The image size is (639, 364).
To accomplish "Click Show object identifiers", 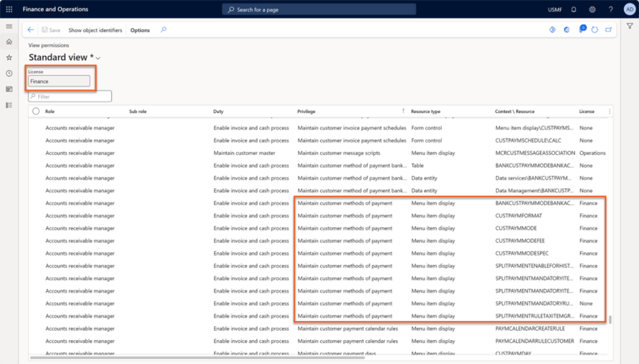I will (x=95, y=30).
